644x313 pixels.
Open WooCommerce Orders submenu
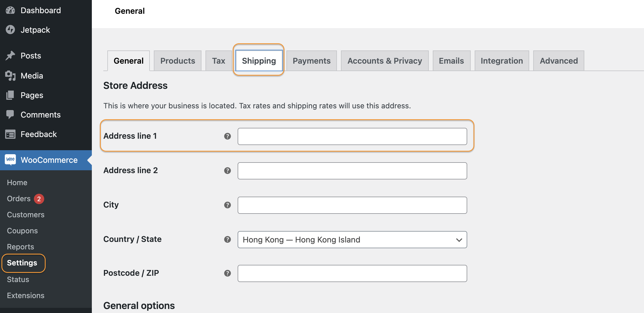(x=19, y=199)
